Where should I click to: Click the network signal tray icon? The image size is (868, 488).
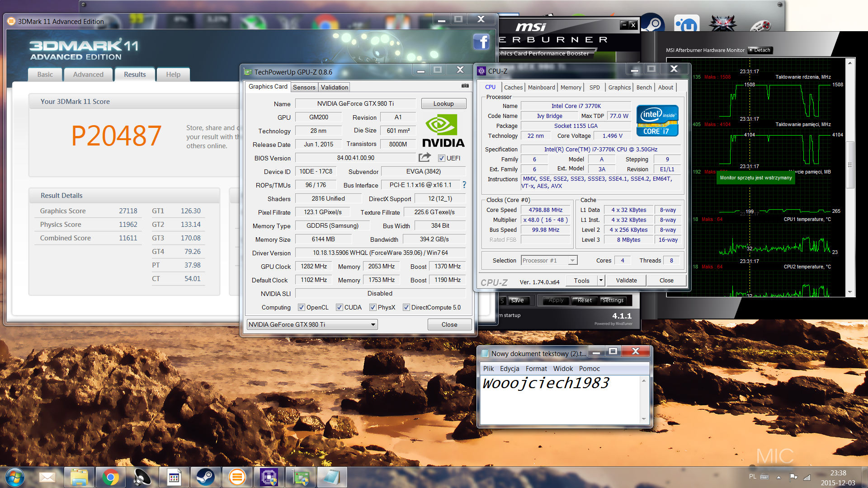807,477
